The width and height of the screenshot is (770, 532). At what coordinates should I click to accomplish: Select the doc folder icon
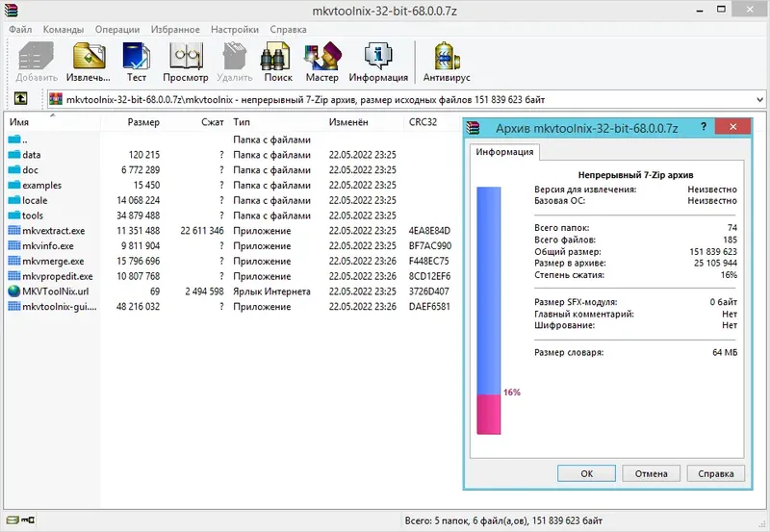pyautogui.click(x=14, y=170)
